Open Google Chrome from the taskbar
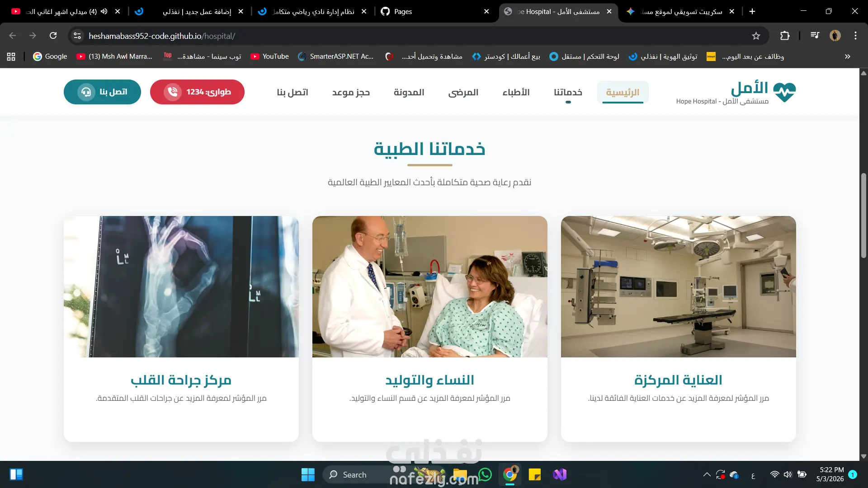This screenshot has width=868, height=488. click(x=509, y=474)
